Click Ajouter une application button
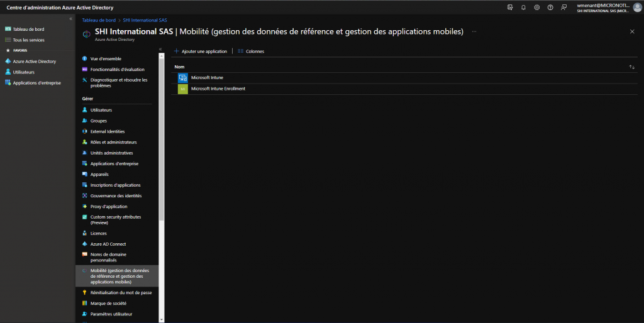Image resolution: width=644 pixels, height=323 pixels. click(201, 52)
